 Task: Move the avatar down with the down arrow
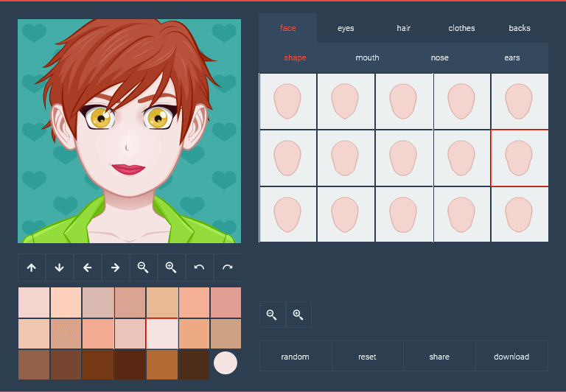tap(60, 267)
